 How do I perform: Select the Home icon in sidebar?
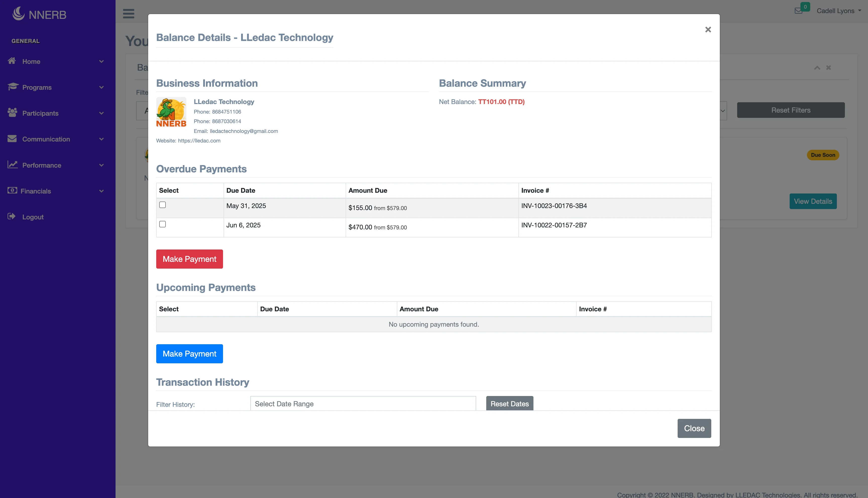pos(12,61)
